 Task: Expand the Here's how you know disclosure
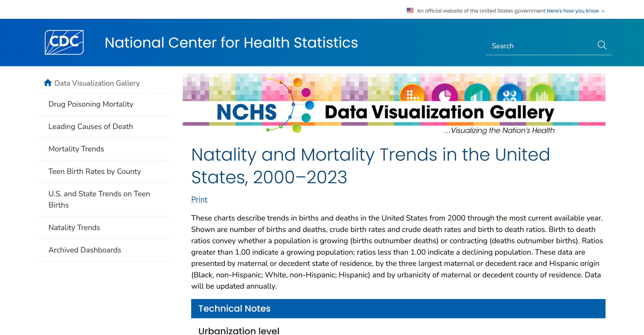coord(573,11)
